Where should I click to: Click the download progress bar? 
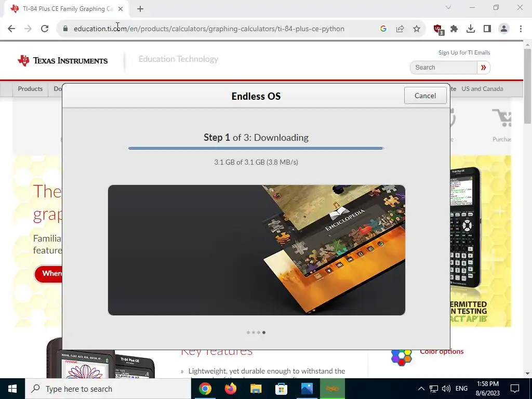256,148
